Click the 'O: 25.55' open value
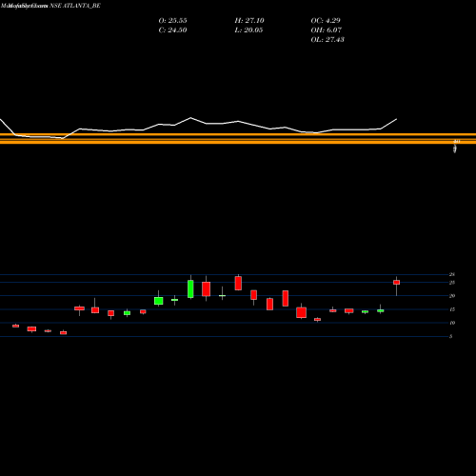This screenshot has width=476, height=476. coord(172,21)
